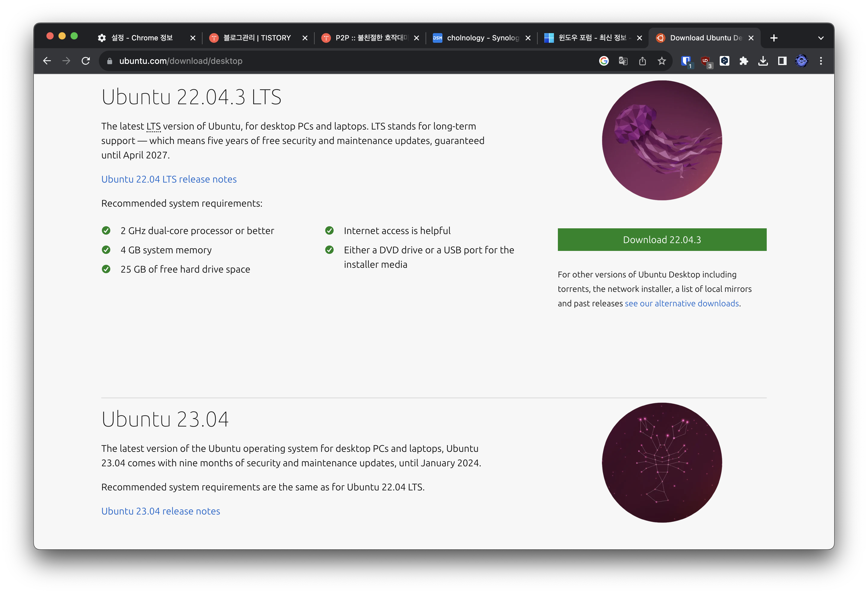This screenshot has width=868, height=594.
Task: Click the Google icon in the address bar
Action: 604,61
